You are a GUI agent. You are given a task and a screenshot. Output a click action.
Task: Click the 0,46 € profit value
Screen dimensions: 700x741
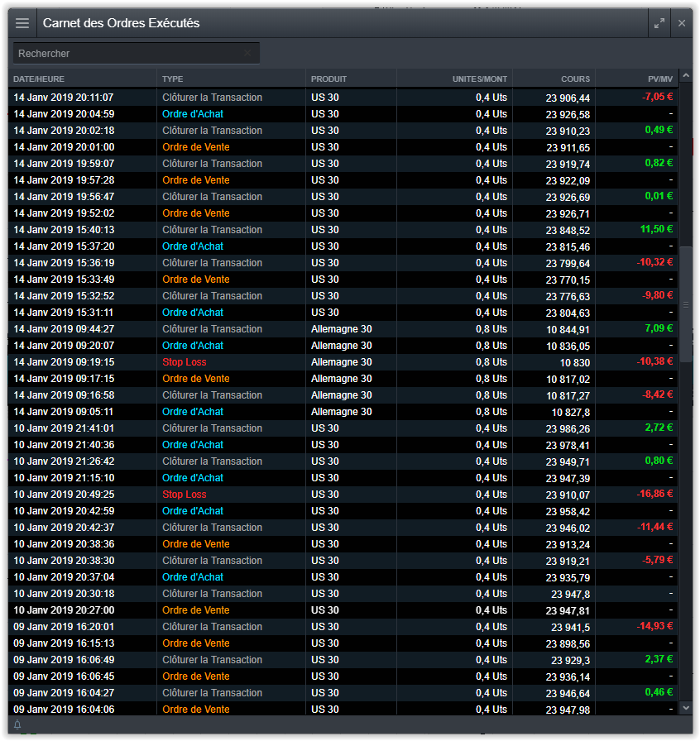tap(659, 692)
